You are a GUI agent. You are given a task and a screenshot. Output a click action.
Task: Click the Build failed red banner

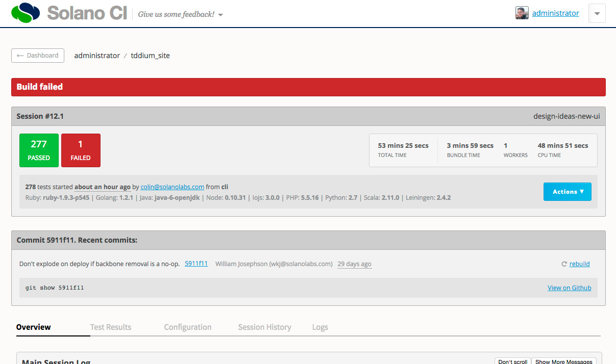(308, 87)
